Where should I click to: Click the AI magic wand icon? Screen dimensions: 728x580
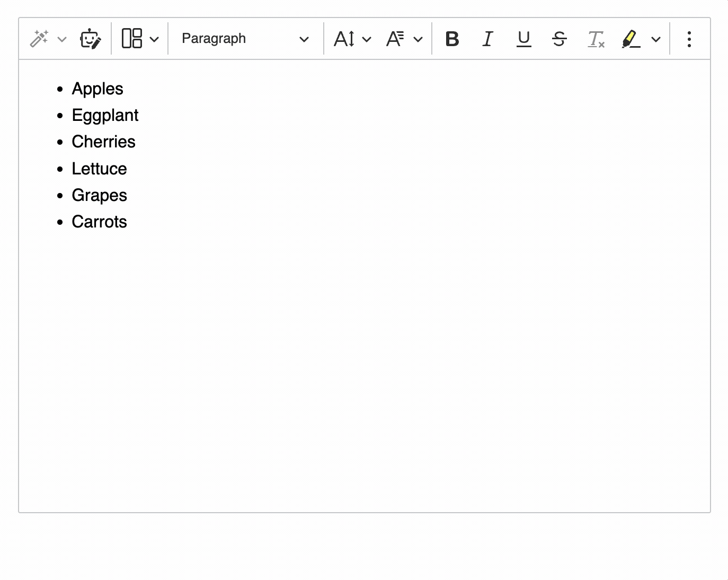point(39,39)
